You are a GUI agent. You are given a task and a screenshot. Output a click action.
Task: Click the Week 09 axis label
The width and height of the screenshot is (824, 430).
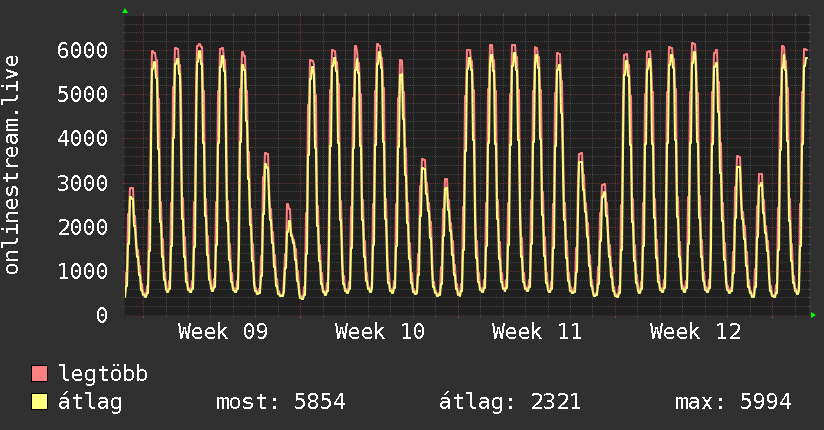pyautogui.click(x=223, y=332)
